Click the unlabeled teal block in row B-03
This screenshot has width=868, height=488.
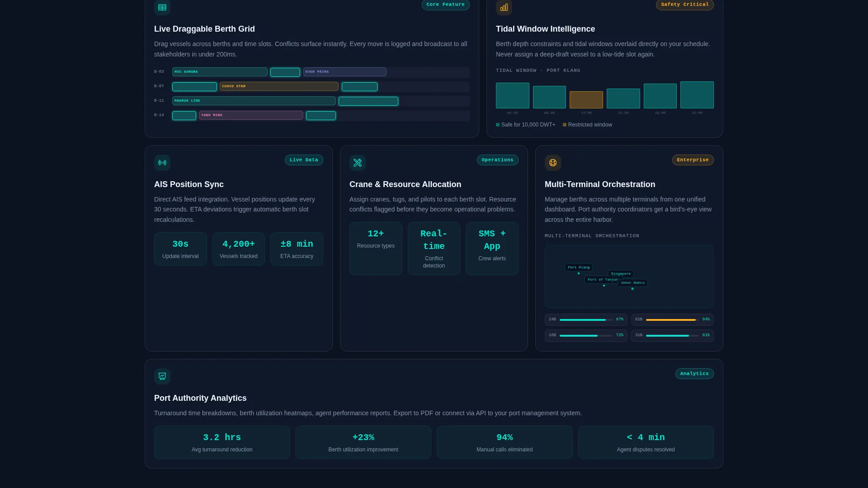tap(285, 72)
